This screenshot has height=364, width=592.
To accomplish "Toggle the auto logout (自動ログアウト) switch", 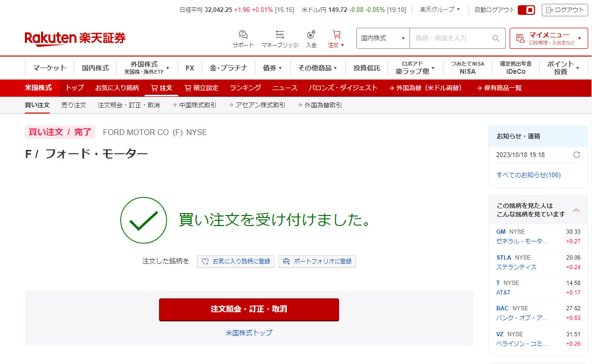I will [x=526, y=10].
